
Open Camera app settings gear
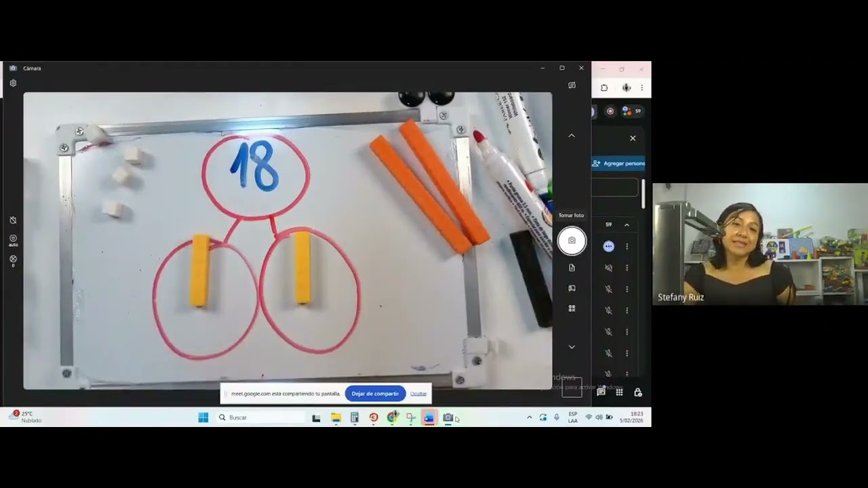(x=13, y=83)
